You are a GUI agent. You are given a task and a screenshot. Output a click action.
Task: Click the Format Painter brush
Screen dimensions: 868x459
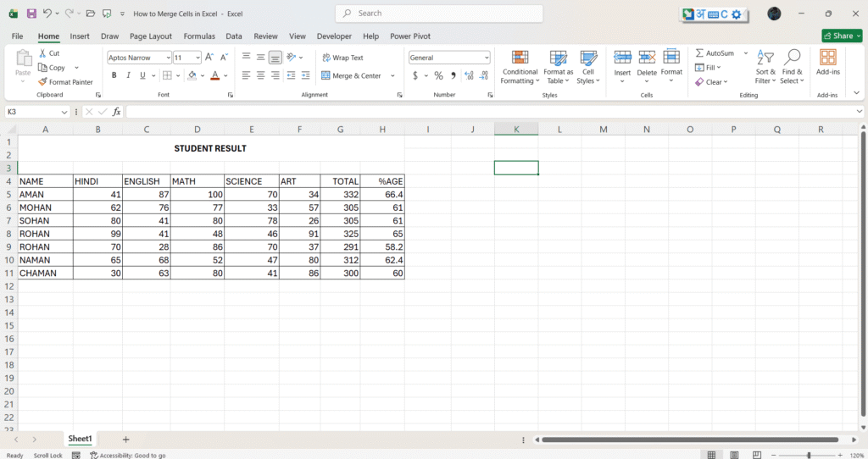42,82
